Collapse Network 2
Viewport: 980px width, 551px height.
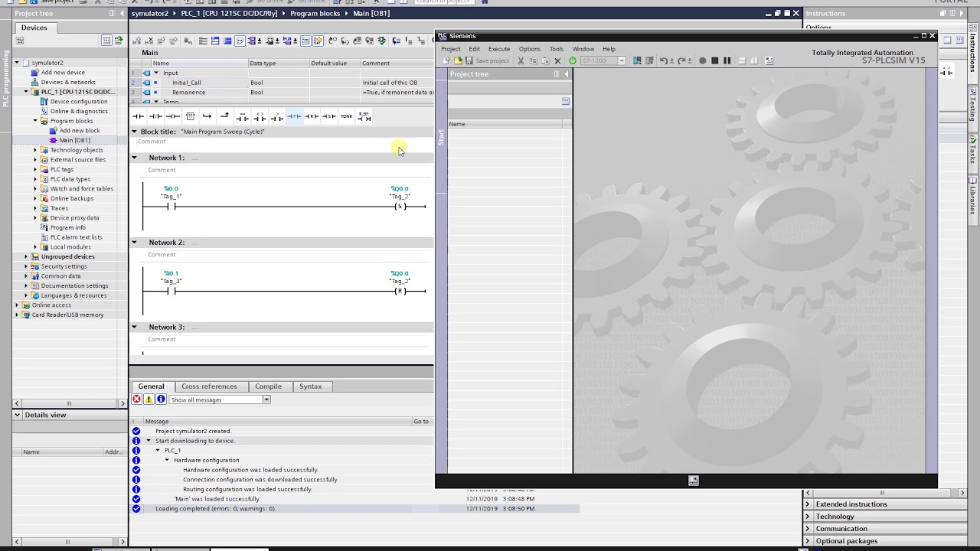(134, 243)
